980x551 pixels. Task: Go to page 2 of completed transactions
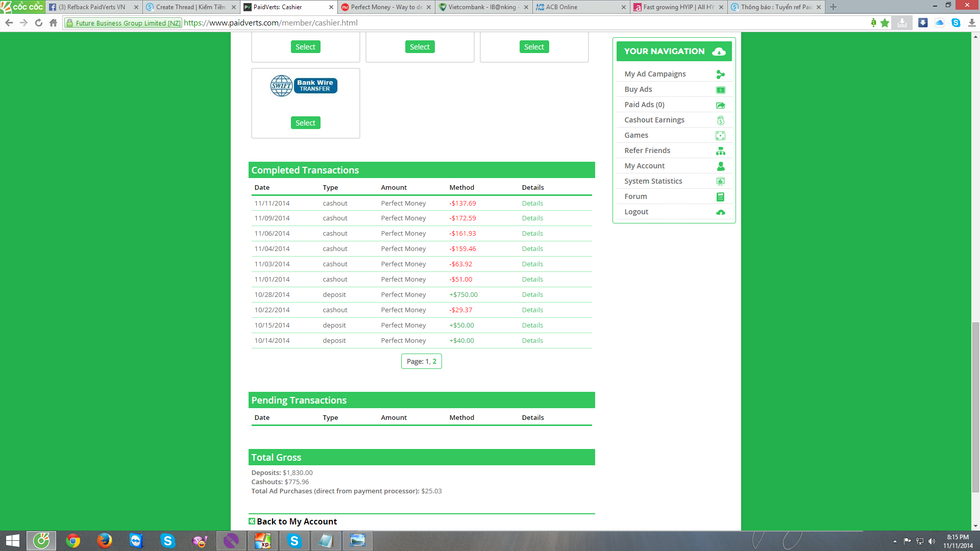[434, 361]
